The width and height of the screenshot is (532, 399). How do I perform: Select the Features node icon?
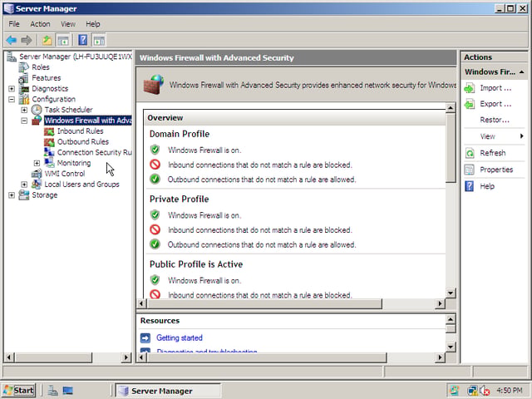point(24,78)
